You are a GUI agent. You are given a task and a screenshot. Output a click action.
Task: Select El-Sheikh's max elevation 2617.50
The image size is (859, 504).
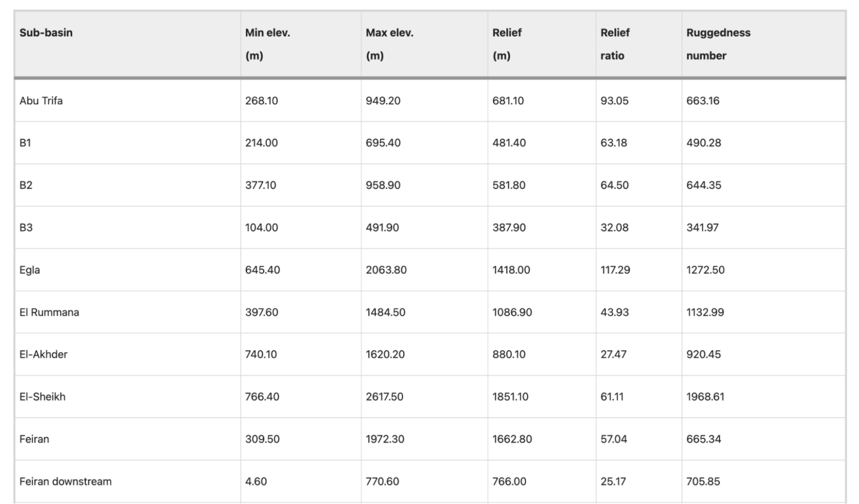pos(386,397)
